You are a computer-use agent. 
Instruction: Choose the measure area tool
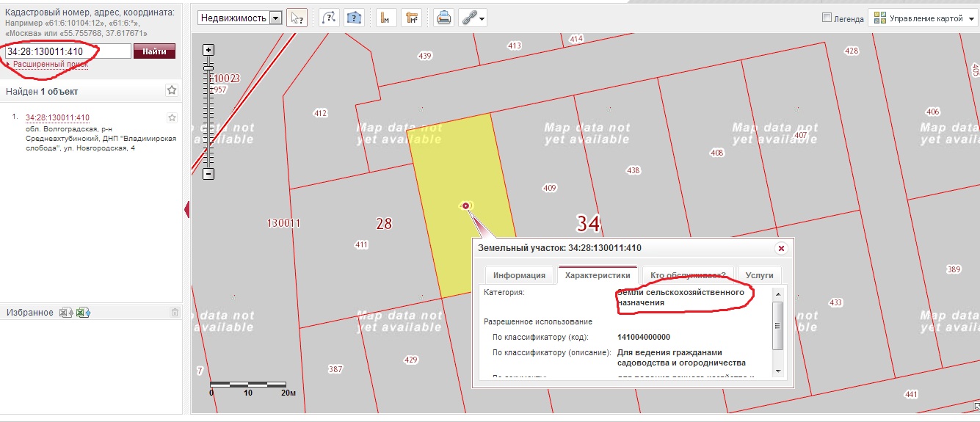click(411, 18)
